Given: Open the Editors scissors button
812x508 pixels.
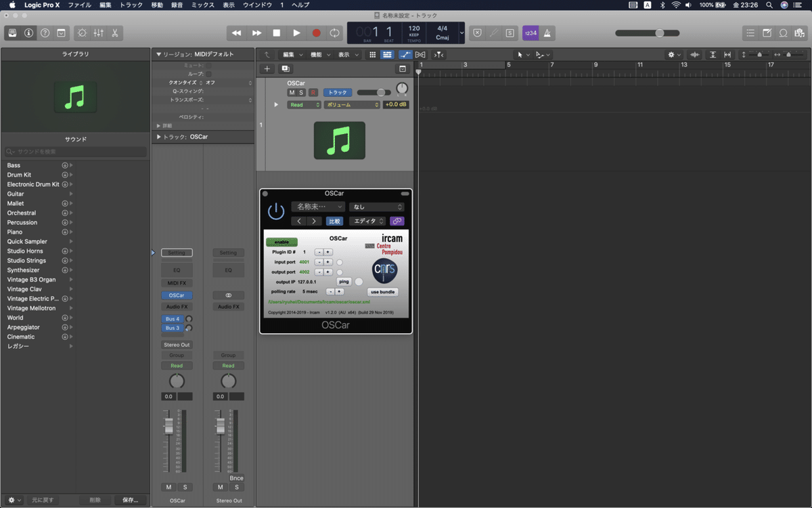Looking at the screenshot, I should (x=115, y=33).
